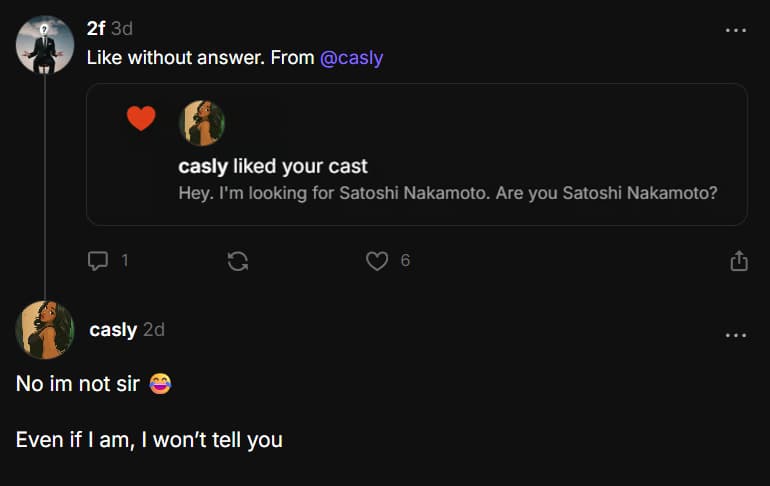
Task: Follow the @casly mention link
Action: coord(351,58)
